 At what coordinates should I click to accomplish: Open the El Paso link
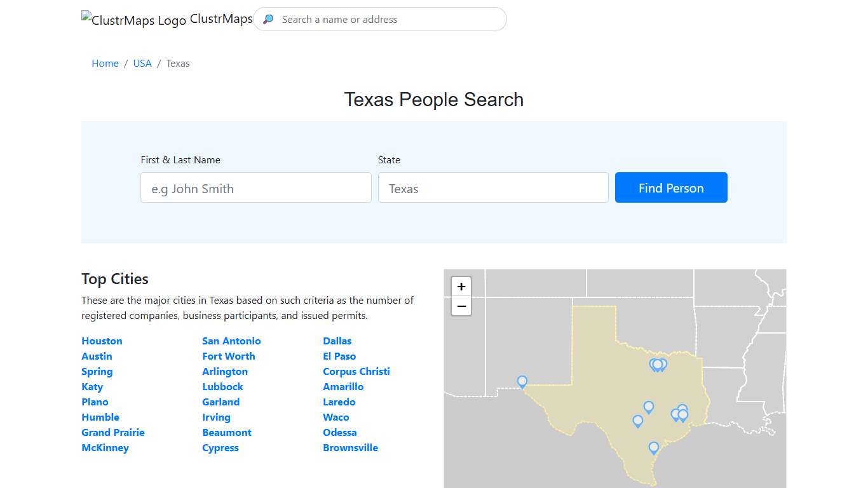339,356
